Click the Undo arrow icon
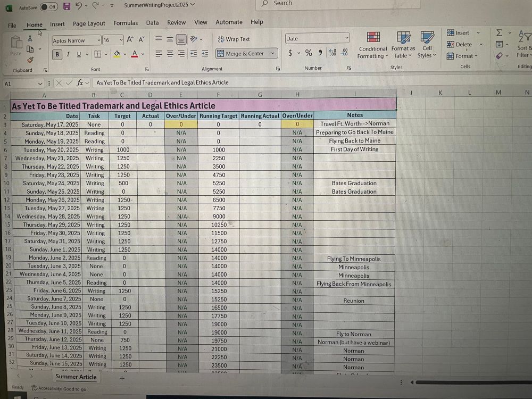532x399 pixels. (x=79, y=5)
